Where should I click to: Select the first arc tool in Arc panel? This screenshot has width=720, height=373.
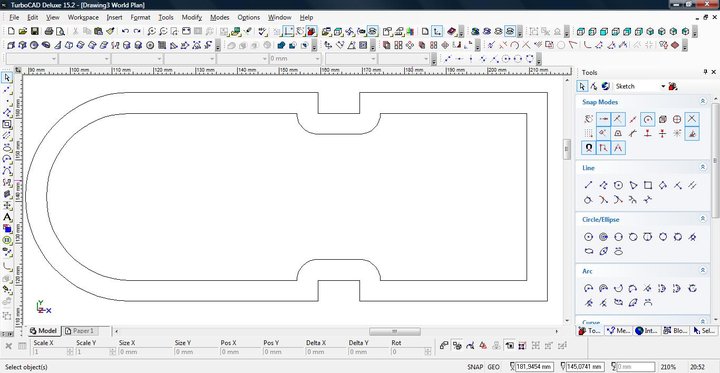(588, 288)
